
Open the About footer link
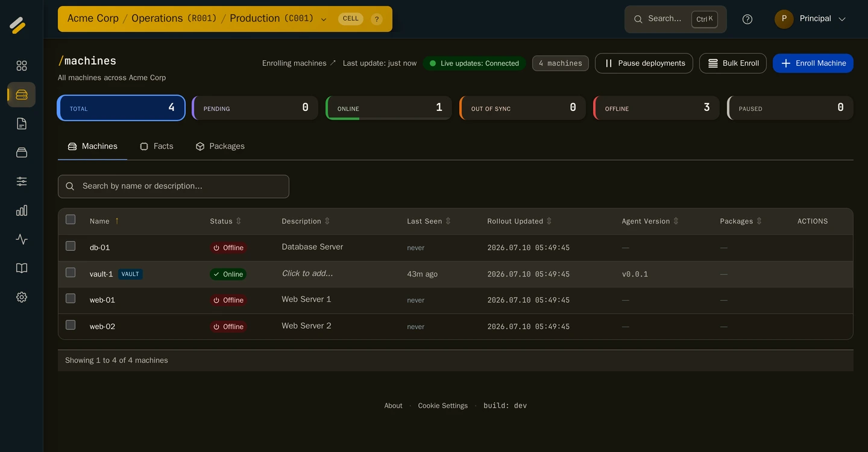(x=393, y=406)
